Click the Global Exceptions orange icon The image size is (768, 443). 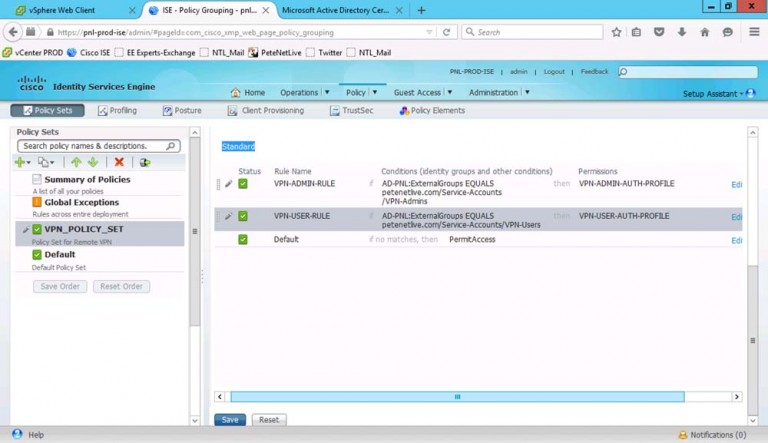click(x=37, y=202)
